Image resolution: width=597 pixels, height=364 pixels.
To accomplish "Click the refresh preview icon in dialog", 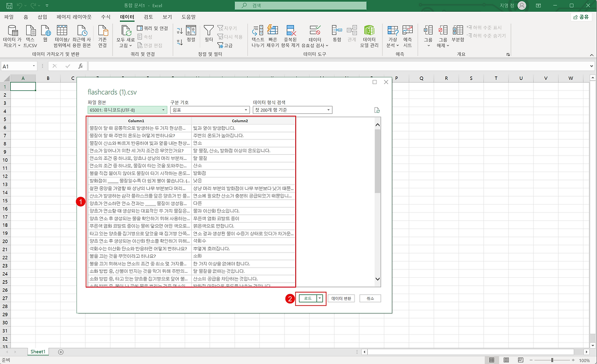I will click(377, 110).
